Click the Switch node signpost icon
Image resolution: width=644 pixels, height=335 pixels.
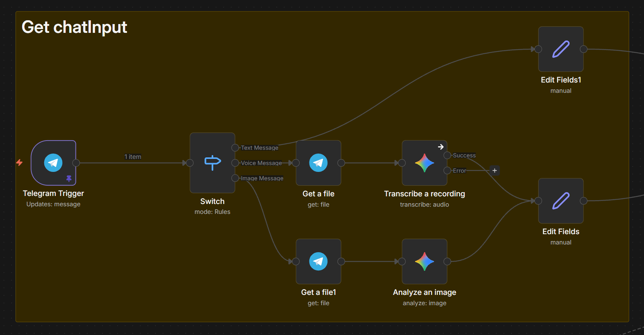213,163
